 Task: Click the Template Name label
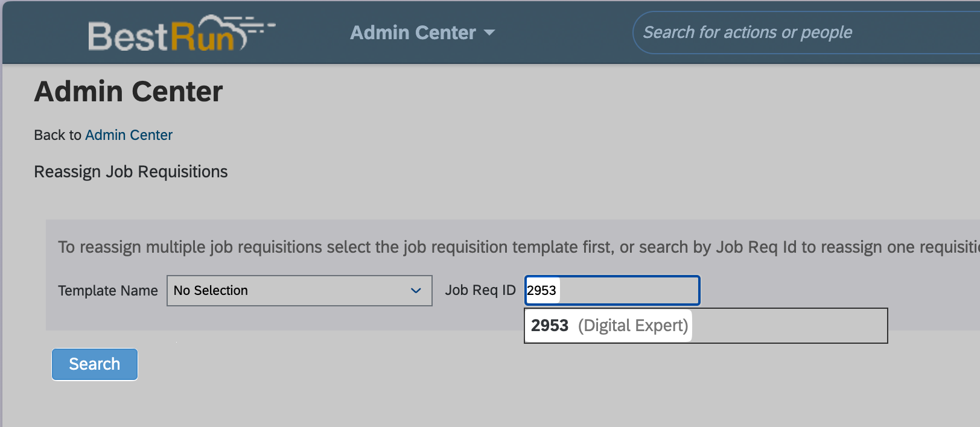(x=107, y=291)
